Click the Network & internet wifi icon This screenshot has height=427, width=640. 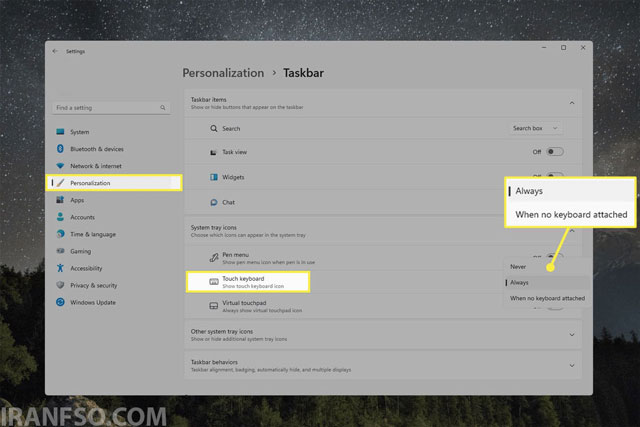pyautogui.click(x=60, y=166)
